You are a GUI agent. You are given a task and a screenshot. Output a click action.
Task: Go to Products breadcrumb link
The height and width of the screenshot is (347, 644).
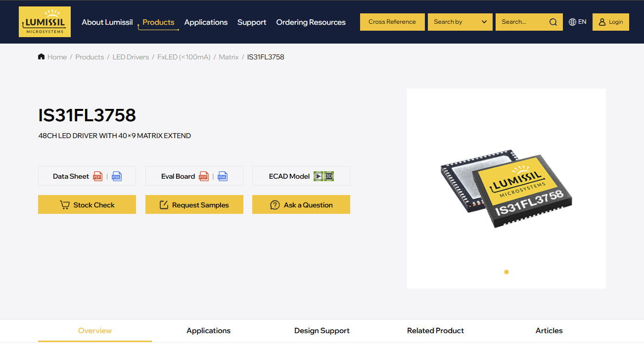(x=90, y=57)
